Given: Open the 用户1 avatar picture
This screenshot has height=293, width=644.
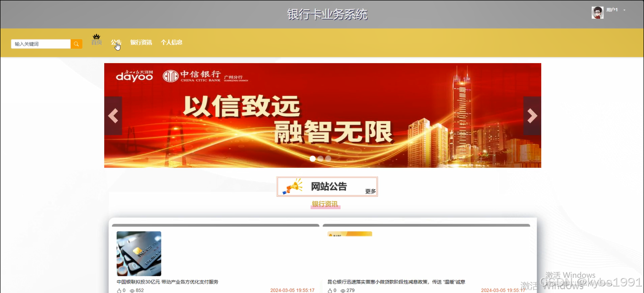Looking at the screenshot, I should pyautogui.click(x=597, y=13).
